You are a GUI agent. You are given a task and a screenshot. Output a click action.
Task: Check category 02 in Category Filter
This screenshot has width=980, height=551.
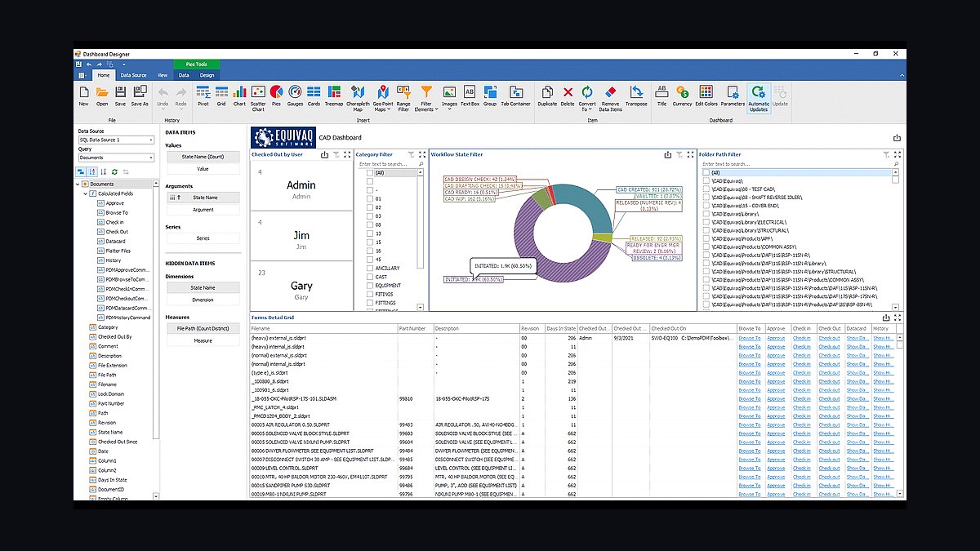coord(370,207)
